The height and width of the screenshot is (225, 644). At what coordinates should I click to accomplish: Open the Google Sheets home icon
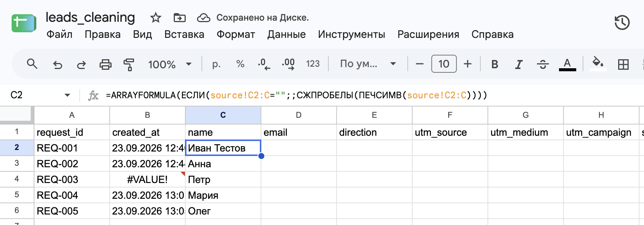point(24,23)
